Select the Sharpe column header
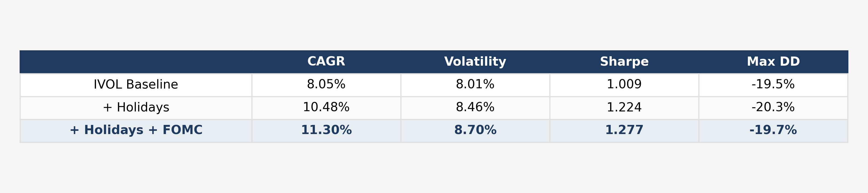The image size is (868, 193). (x=624, y=62)
